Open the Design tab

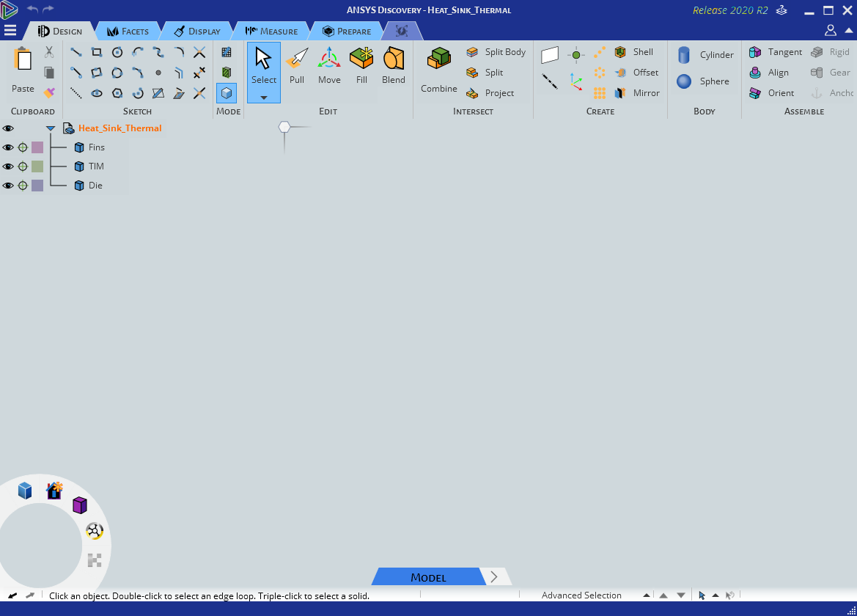click(60, 31)
